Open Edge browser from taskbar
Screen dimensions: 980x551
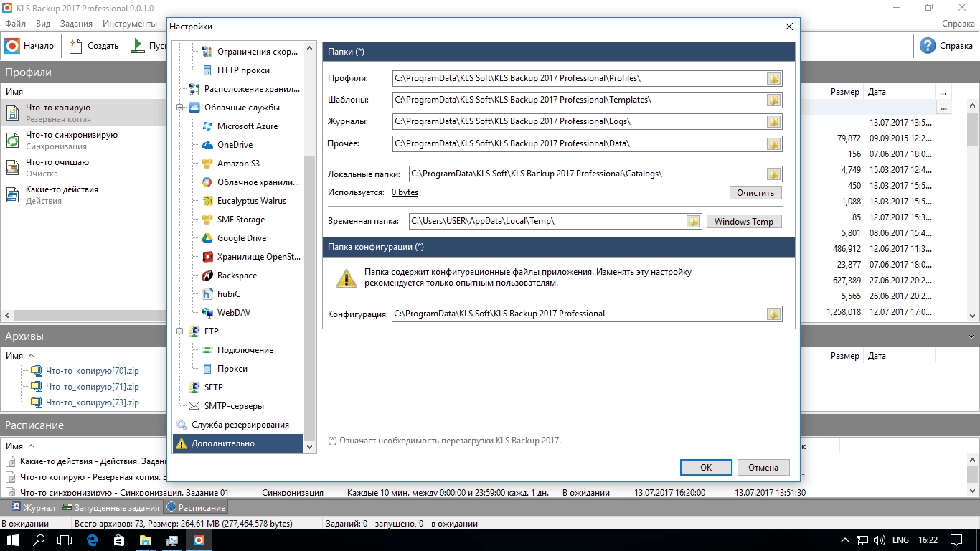click(x=92, y=540)
